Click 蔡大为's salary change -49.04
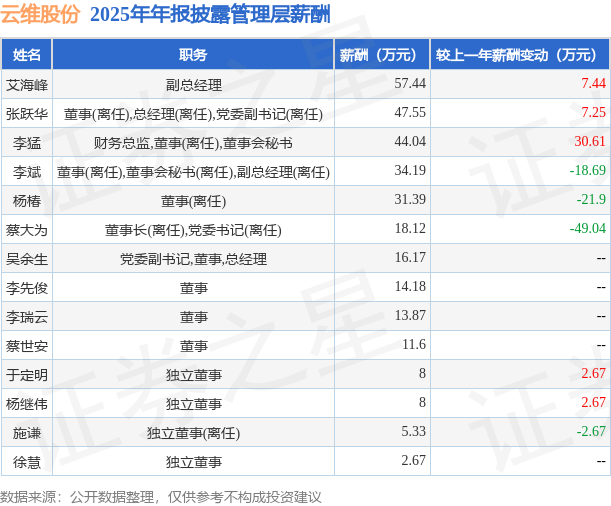 coord(588,228)
